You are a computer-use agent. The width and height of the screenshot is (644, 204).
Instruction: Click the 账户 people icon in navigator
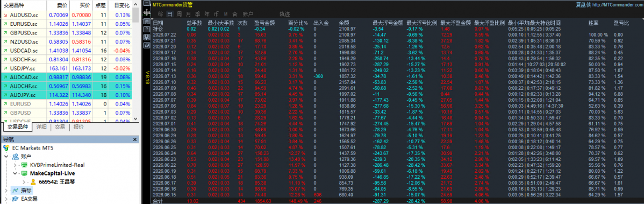[15, 156]
